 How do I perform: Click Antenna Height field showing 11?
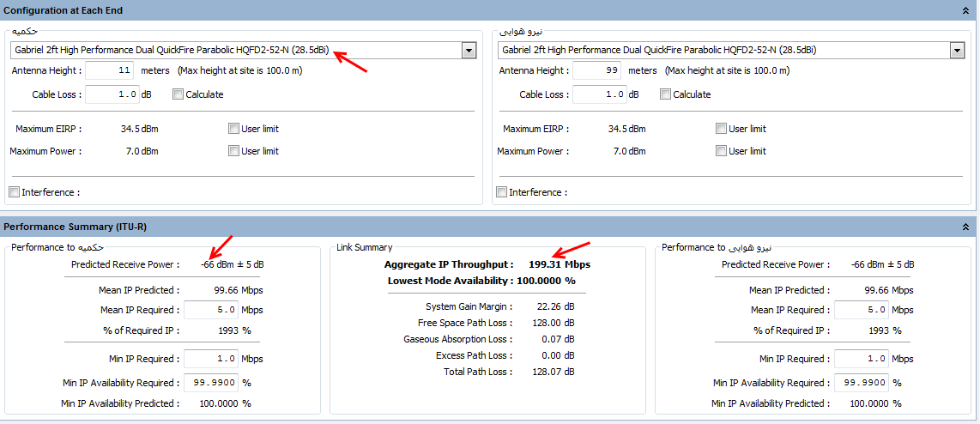[109, 70]
